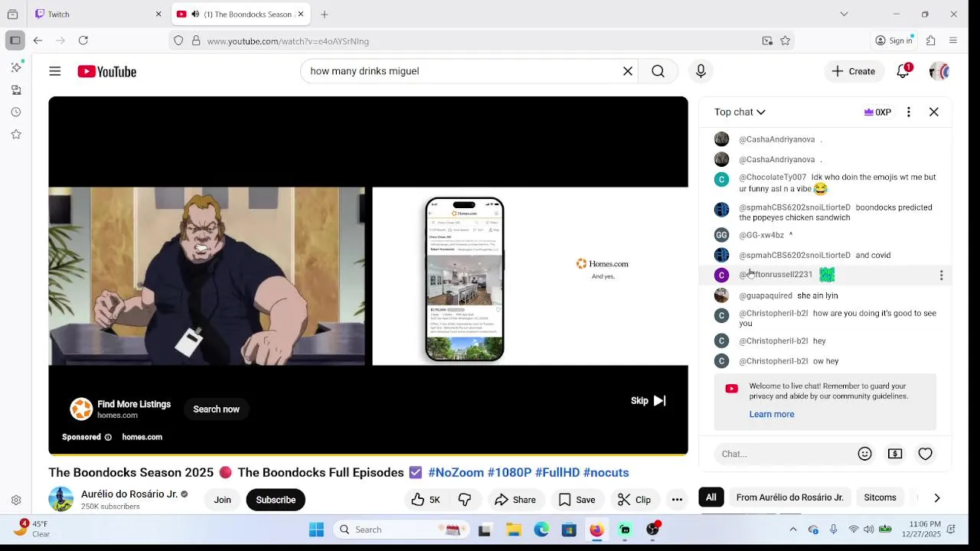Clear the YouTube search query
The width and height of the screenshot is (980, 551).
628,71
